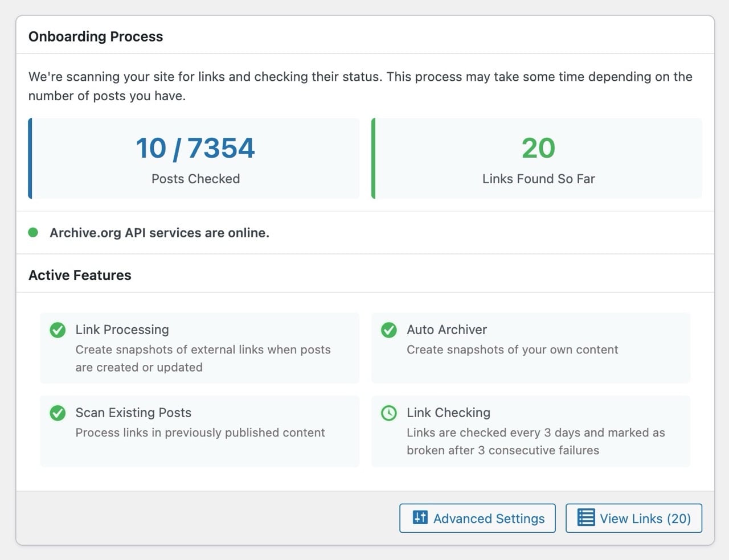Image resolution: width=729 pixels, height=560 pixels.
Task: Click the blue Posts Checked progress bar
Action: pos(30,158)
